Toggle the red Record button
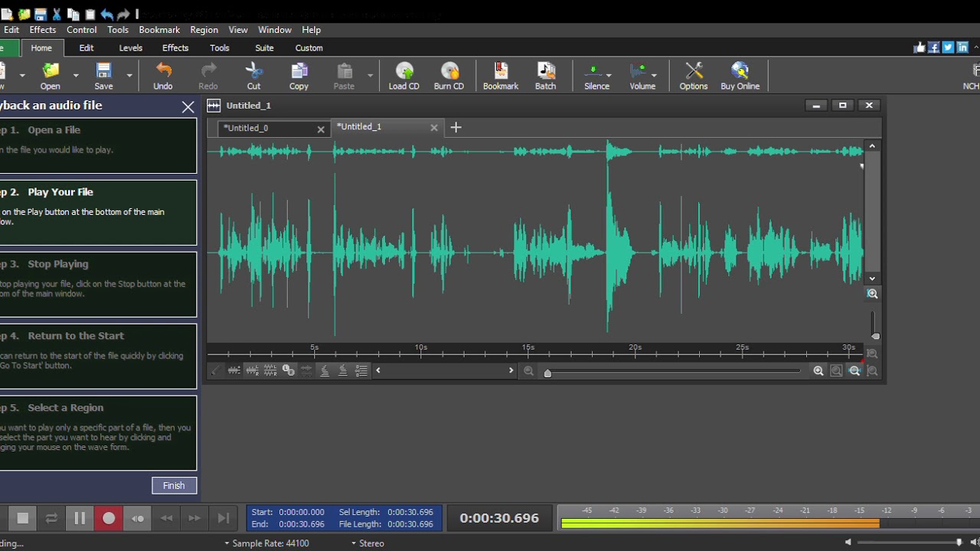The width and height of the screenshot is (980, 551). 109,518
